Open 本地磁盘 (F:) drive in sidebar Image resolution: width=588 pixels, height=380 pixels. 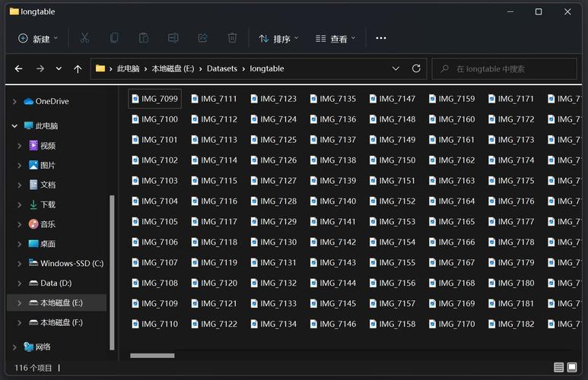(x=56, y=322)
